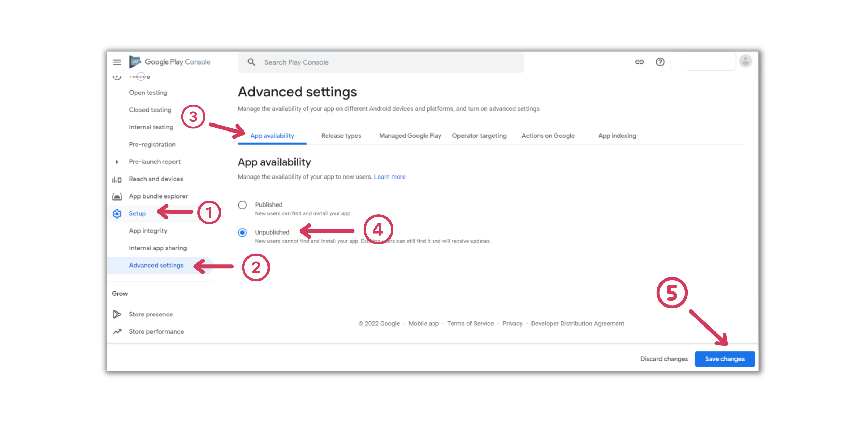Viewport: 868px width, 423px height.
Task: Click the Save changes button
Action: pyautogui.click(x=725, y=359)
